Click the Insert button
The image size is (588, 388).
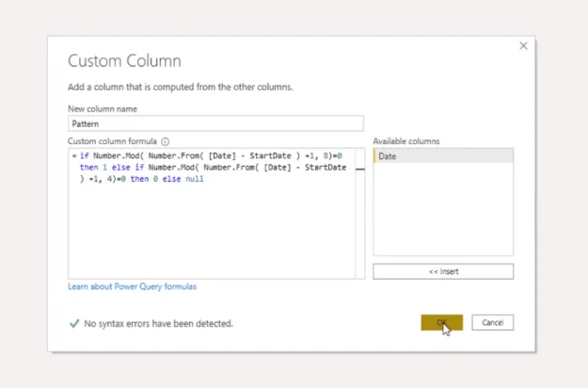[443, 271]
